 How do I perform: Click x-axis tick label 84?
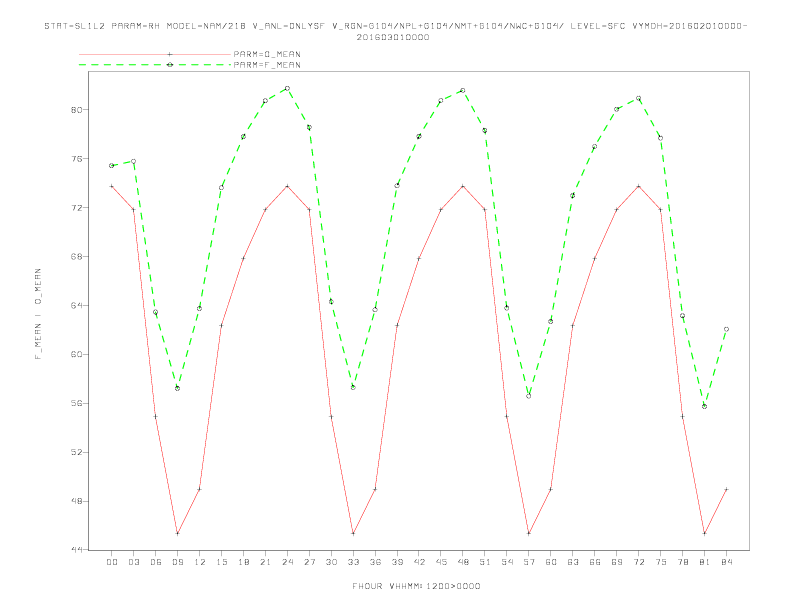[x=726, y=562]
